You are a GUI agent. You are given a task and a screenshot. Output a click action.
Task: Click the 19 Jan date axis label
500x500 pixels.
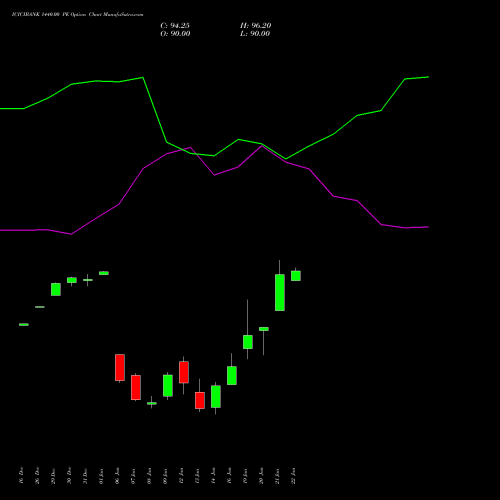[245, 476]
